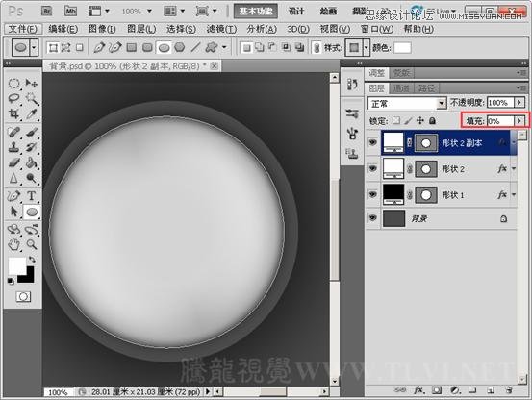Select the Lasso tool
The height and width of the screenshot is (400, 532).
pyautogui.click(x=13, y=98)
